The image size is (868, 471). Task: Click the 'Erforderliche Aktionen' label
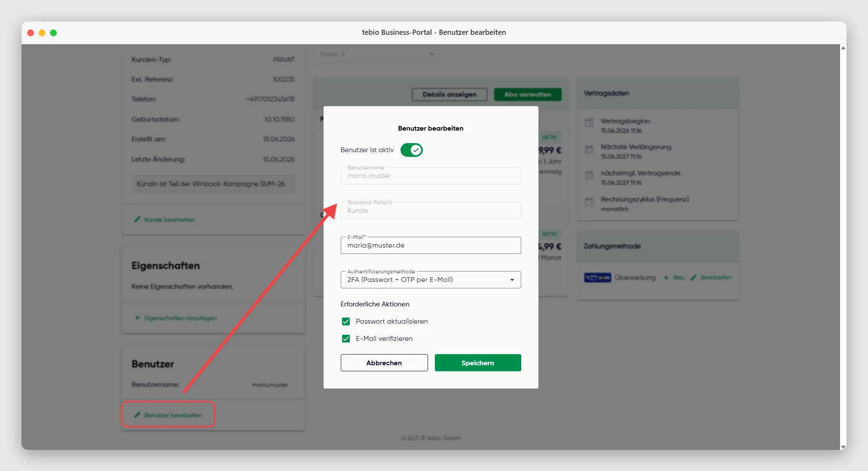coord(375,304)
